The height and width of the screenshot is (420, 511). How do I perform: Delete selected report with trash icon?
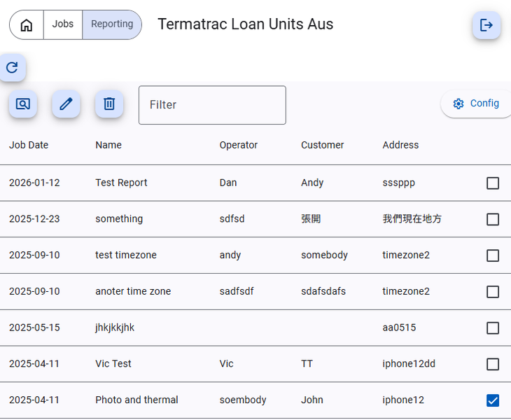click(x=109, y=104)
